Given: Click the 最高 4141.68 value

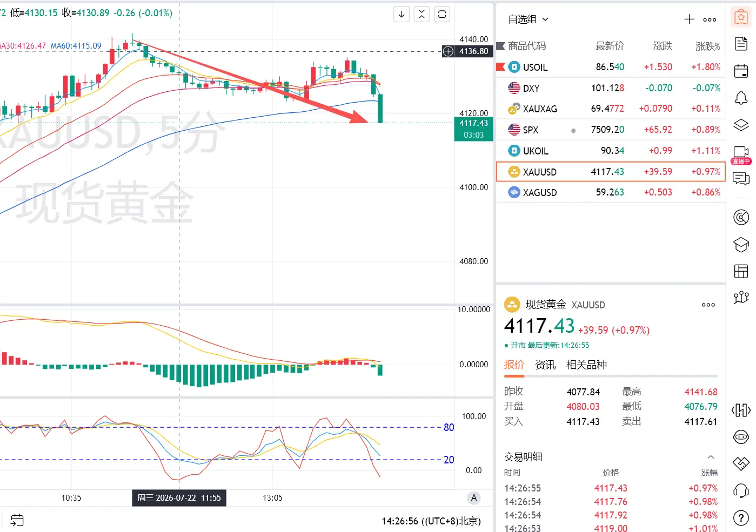Looking at the screenshot, I should click(701, 392).
